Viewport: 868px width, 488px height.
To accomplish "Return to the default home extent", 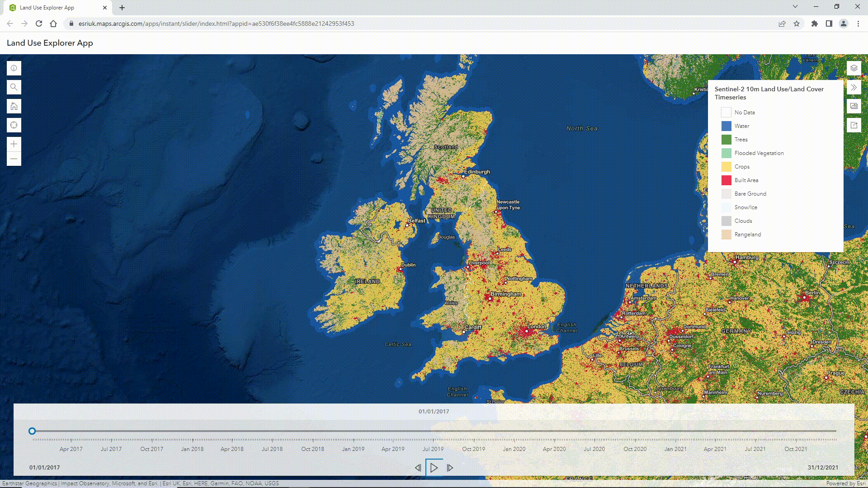I will [14, 106].
